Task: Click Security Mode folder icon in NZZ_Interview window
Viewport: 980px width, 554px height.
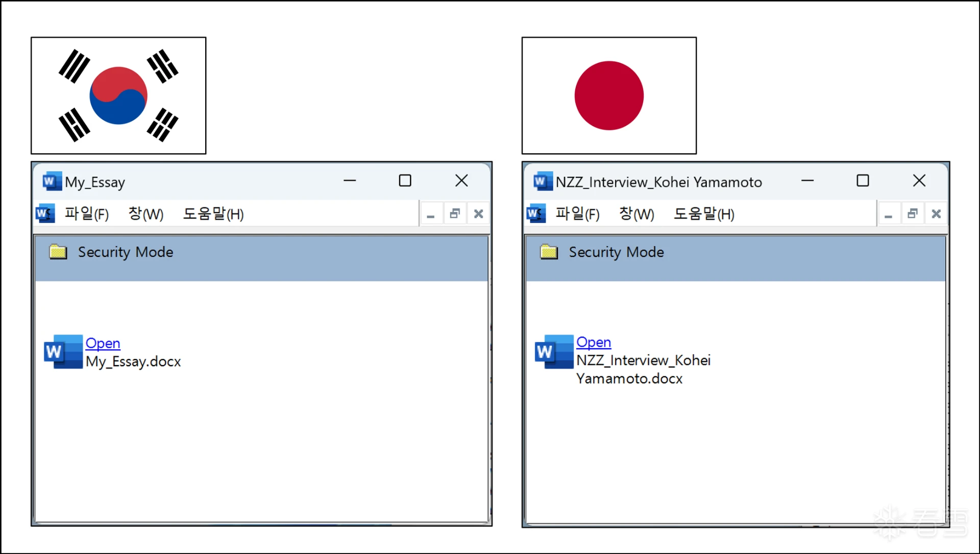Action: tap(549, 252)
